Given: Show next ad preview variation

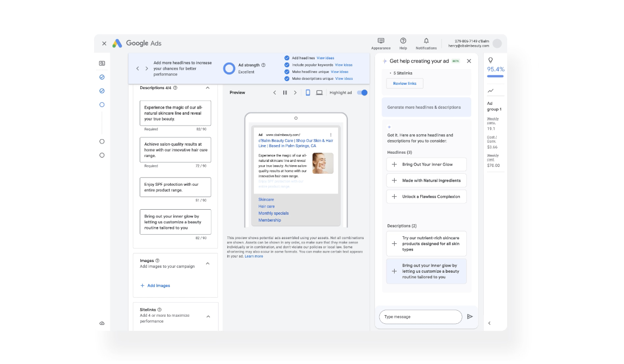Looking at the screenshot, I should coord(295,93).
